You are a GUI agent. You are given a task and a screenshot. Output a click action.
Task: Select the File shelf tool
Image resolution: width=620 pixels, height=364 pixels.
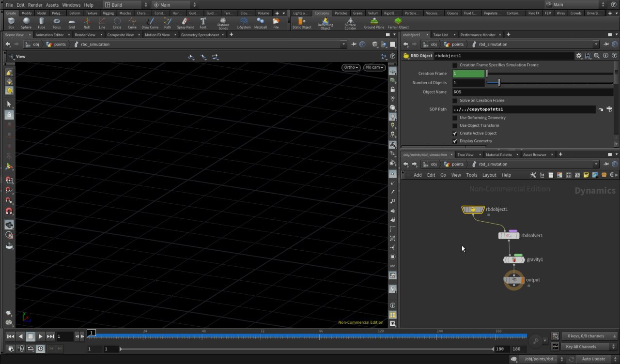coord(276,23)
